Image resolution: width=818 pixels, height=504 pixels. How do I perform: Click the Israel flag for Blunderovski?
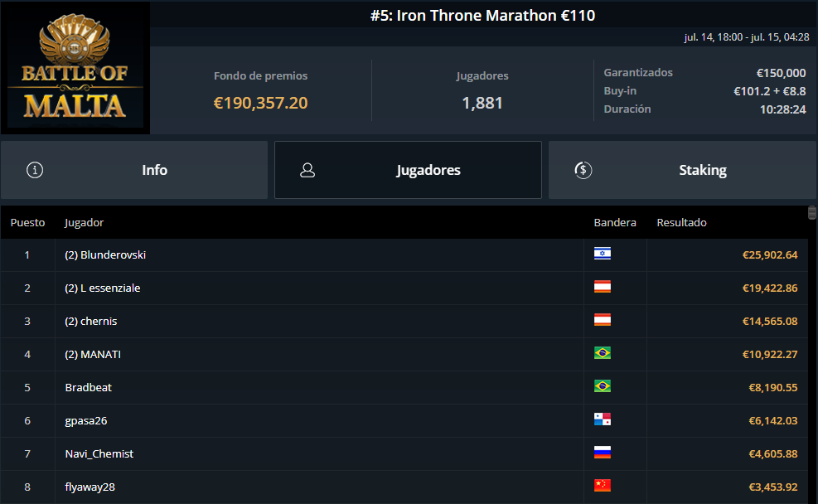602,254
